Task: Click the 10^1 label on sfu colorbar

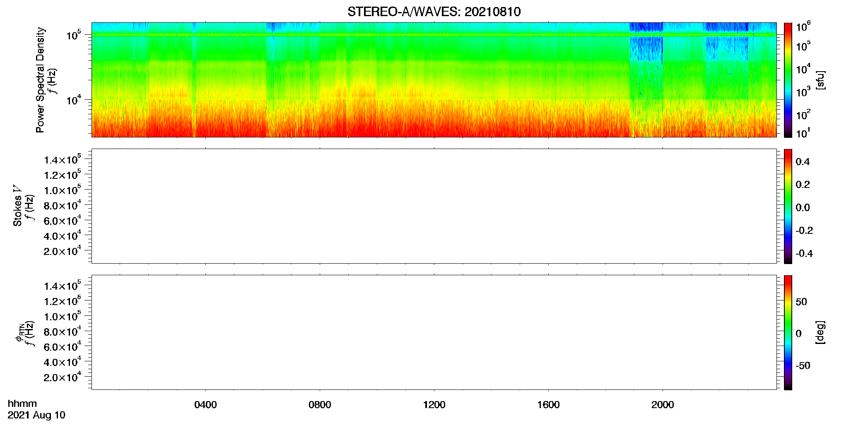Action: tap(803, 133)
